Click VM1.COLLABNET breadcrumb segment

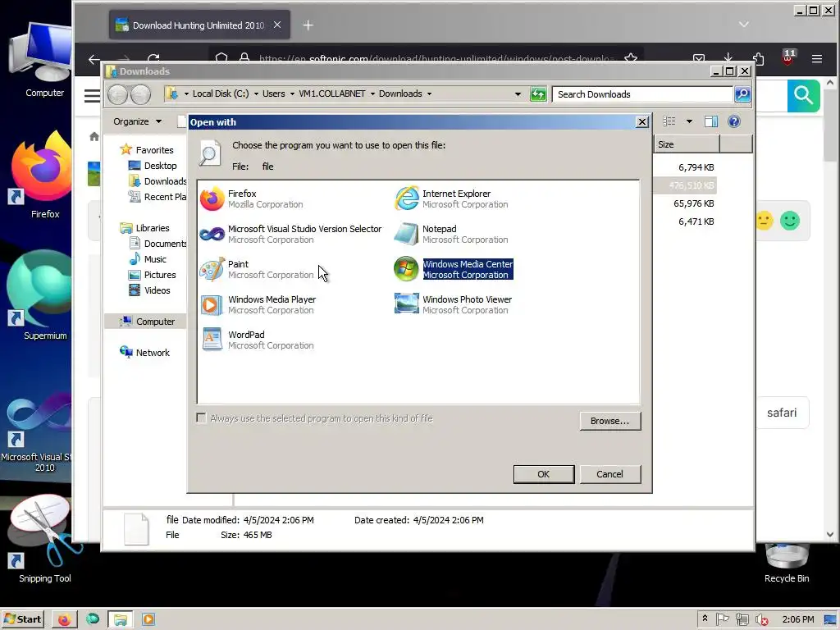pyautogui.click(x=331, y=94)
